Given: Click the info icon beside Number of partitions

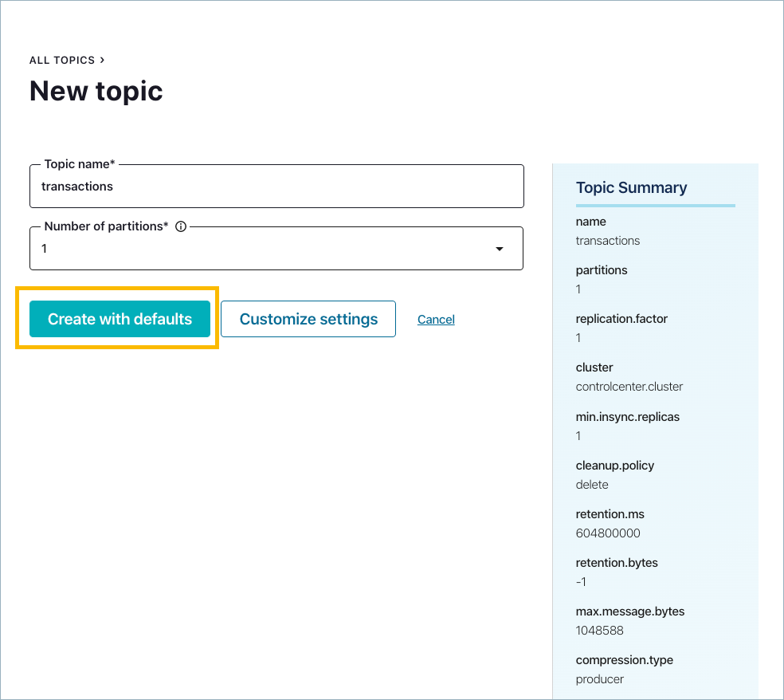Looking at the screenshot, I should (181, 226).
